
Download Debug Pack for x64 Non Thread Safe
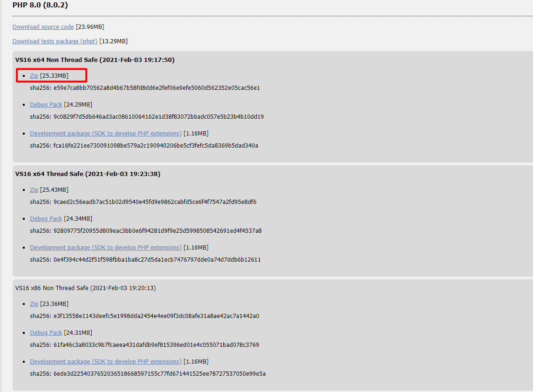(46, 105)
